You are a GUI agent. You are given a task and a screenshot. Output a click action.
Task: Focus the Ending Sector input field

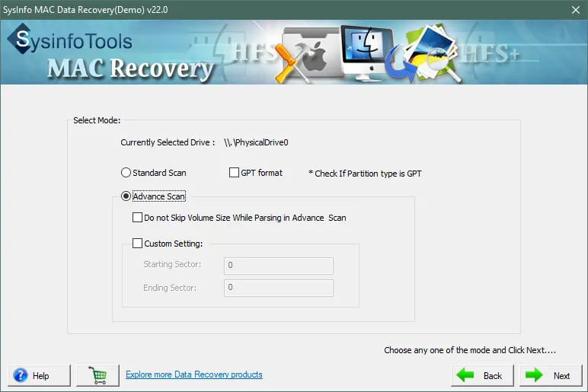[278, 288]
